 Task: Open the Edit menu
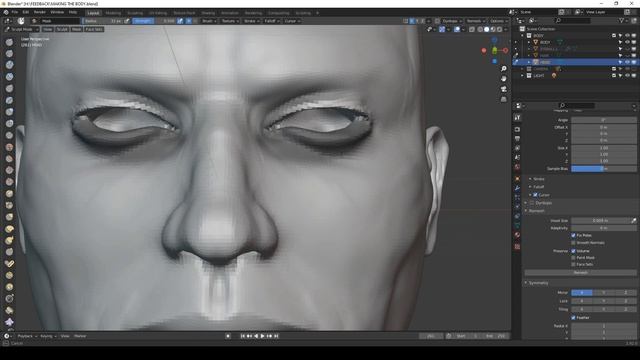[x=26, y=12]
